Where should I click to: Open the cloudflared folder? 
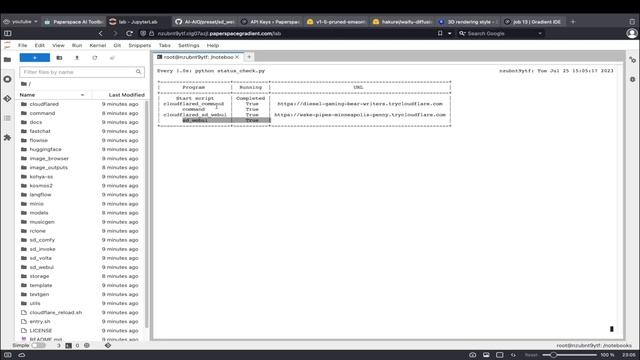click(44, 104)
